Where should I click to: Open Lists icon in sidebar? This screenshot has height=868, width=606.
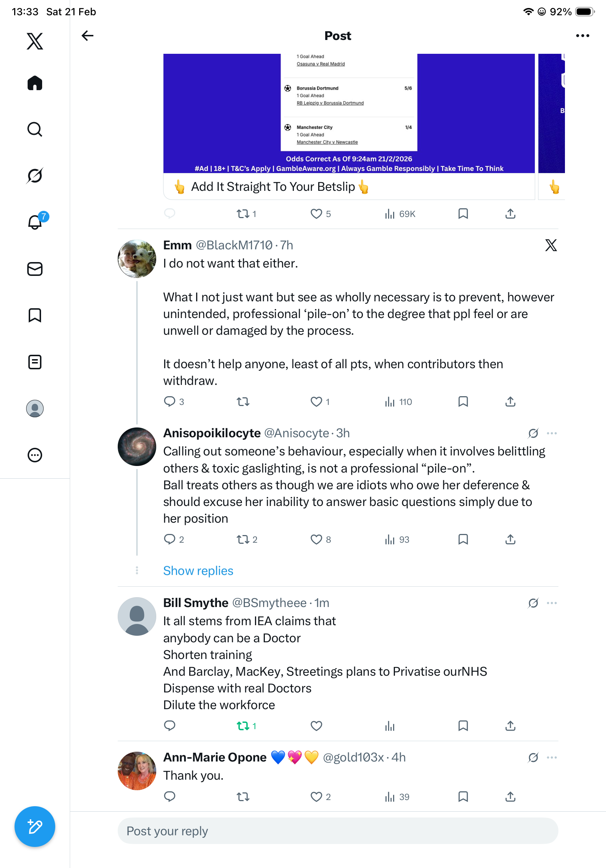(x=35, y=362)
